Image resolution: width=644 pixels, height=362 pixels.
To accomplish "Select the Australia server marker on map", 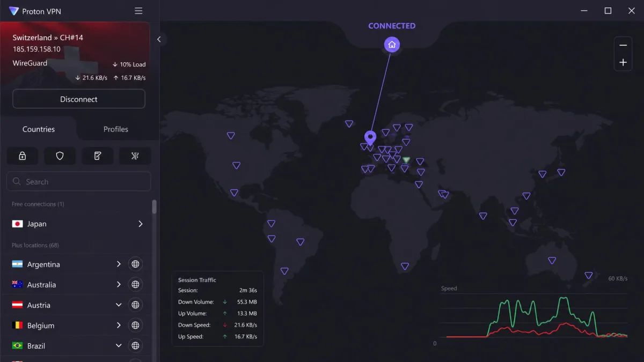I will pyautogui.click(x=552, y=261).
